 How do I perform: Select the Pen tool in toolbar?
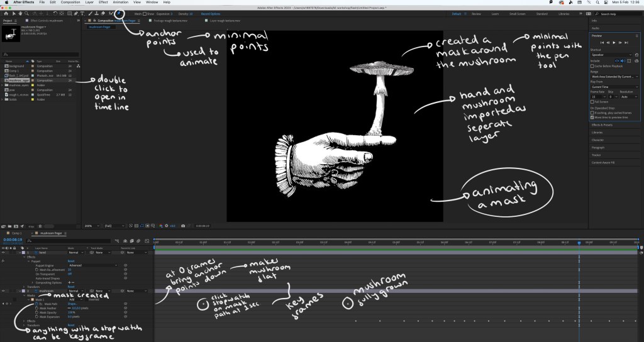coord(75,13)
